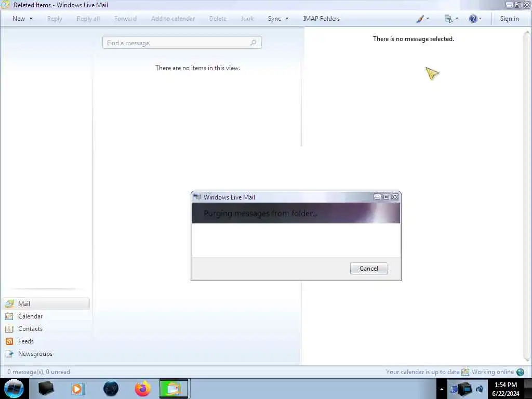Expand the Menus dropdown arrow
532x399 pixels.
click(457, 19)
